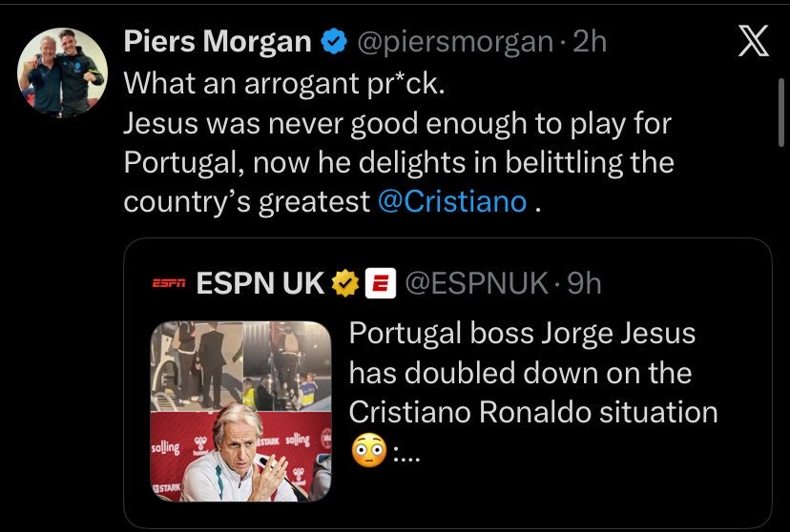Click the @ESPNUK handle
Image resolution: width=790 pixels, height=532 pixels.
(477, 283)
